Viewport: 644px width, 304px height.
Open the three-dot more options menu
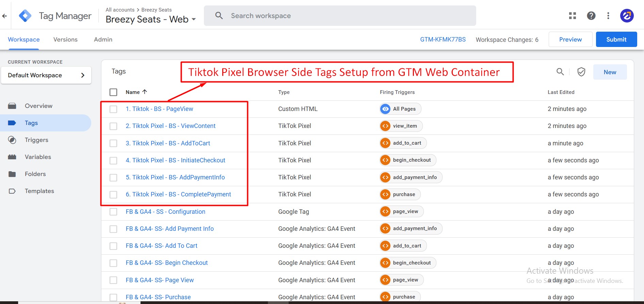pyautogui.click(x=608, y=16)
